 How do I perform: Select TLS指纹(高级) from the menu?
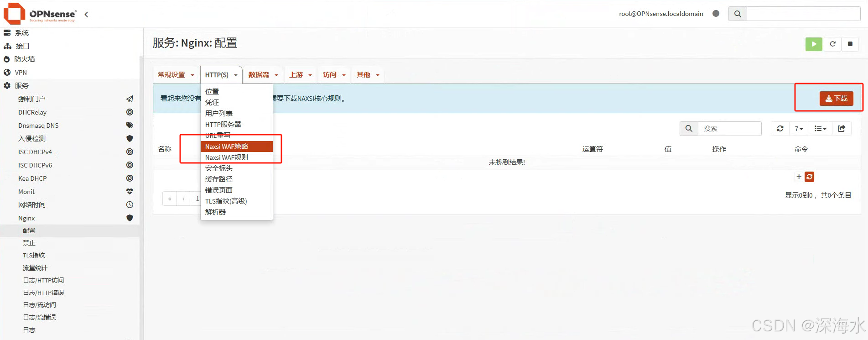tap(237, 201)
